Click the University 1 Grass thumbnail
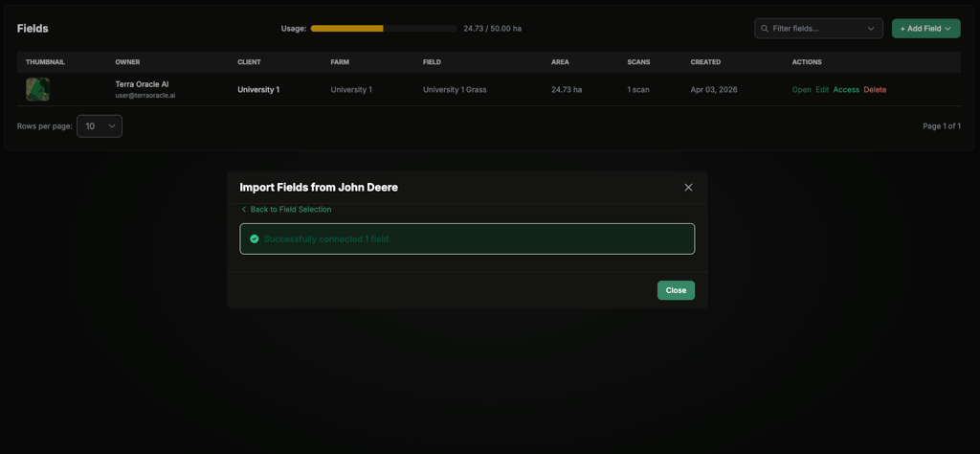Viewport: 980px width, 454px height. (37, 89)
